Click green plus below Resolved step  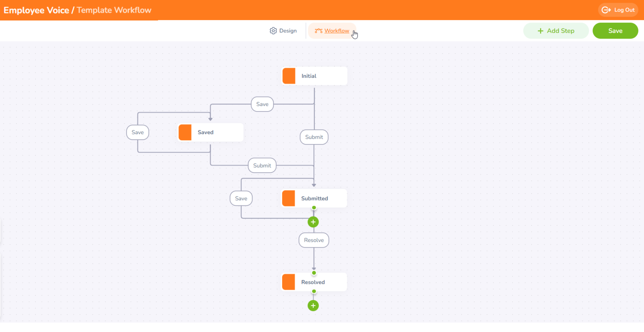313,306
